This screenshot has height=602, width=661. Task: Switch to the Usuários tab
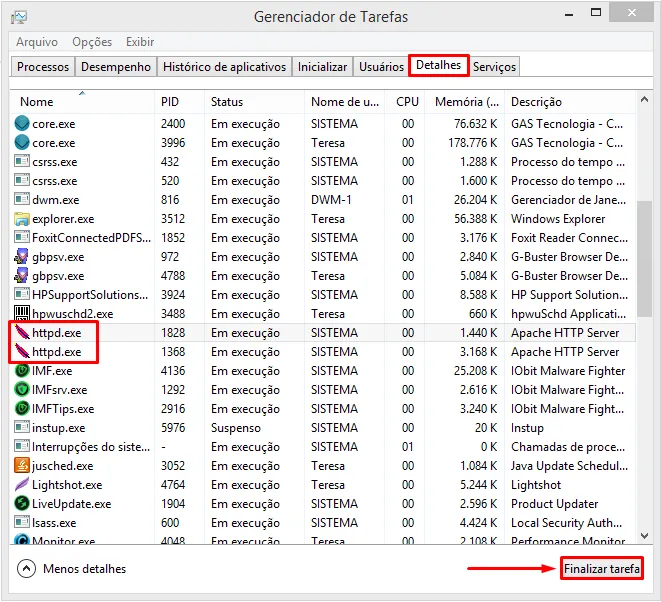pos(381,67)
